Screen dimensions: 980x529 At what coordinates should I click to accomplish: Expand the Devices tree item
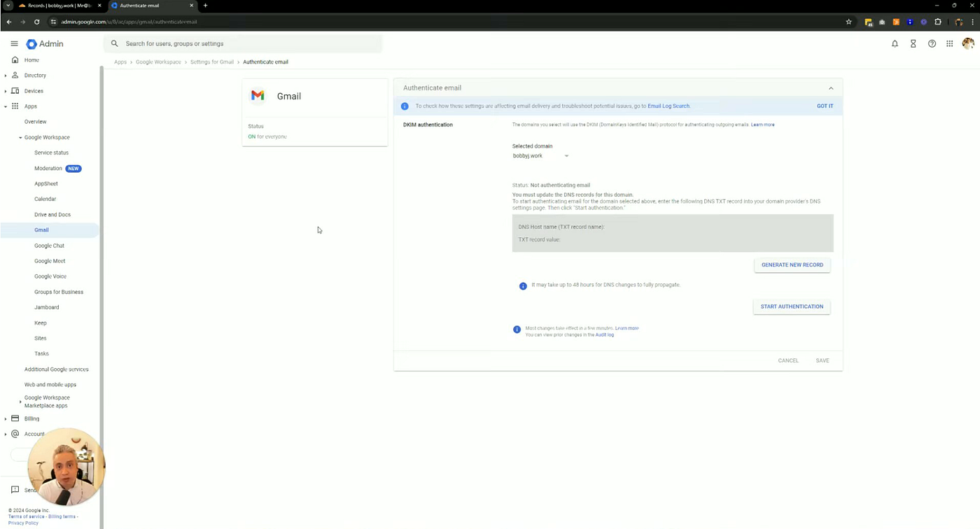pyautogui.click(x=6, y=91)
